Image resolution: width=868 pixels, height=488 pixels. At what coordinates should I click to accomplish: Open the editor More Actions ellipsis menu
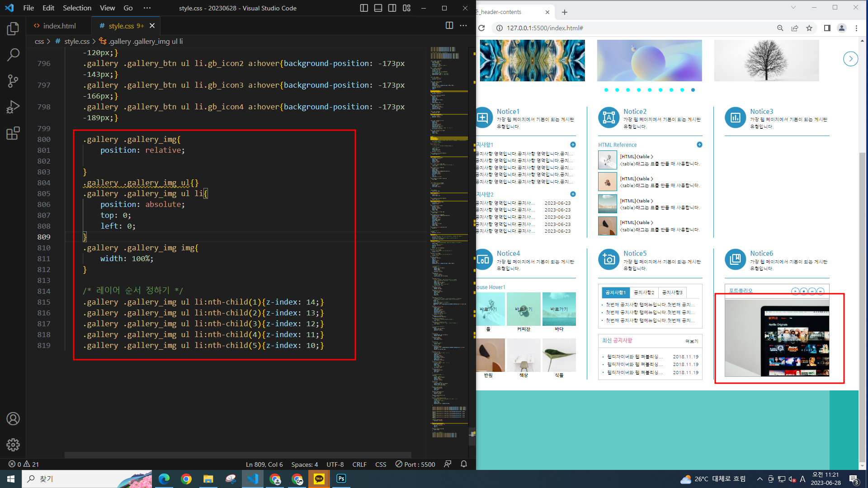click(463, 26)
